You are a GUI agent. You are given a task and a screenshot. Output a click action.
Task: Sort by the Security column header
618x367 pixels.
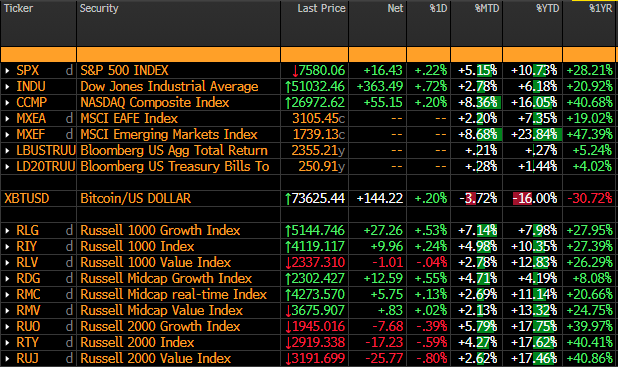(x=99, y=8)
